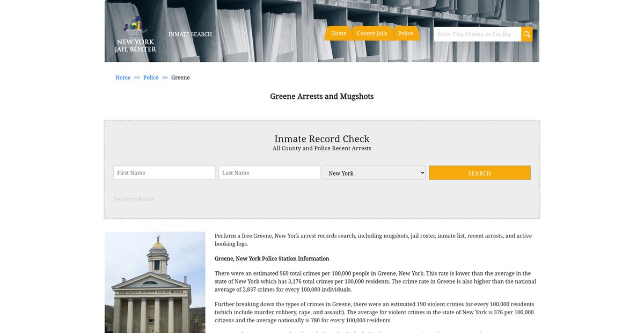The image size is (644, 333).
Task: Open the Inmate Search menu link
Action: 190,34
